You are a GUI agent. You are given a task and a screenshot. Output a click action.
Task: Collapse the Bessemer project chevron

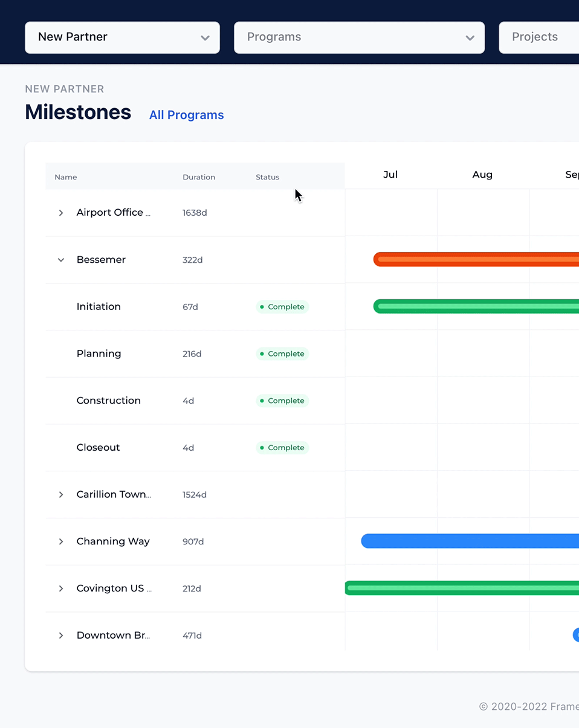click(x=60, y=259)
